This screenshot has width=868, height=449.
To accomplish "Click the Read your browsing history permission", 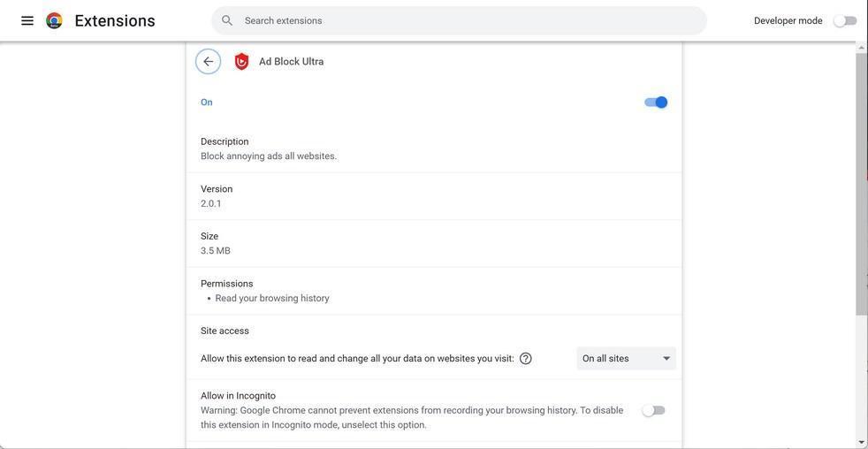I will point(272,299).
